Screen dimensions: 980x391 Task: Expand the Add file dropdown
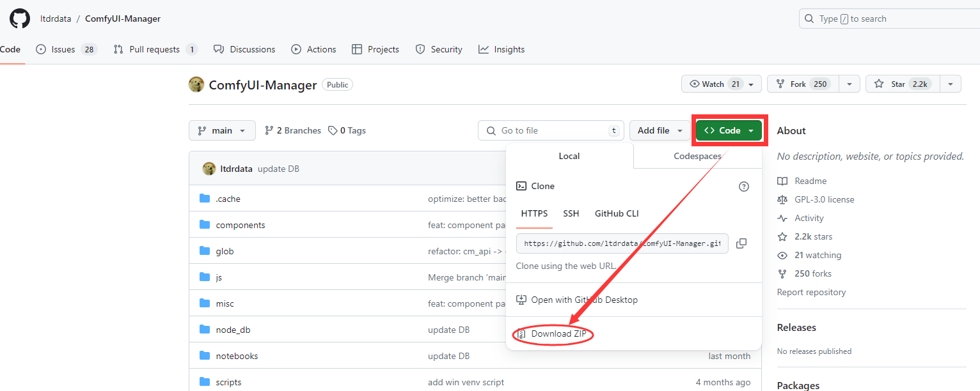[x=658, y=130]
